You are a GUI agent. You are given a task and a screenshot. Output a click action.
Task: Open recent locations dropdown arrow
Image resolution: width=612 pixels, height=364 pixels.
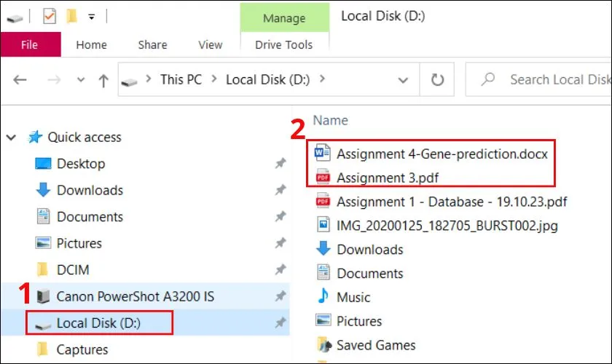(x=79, y=80)
